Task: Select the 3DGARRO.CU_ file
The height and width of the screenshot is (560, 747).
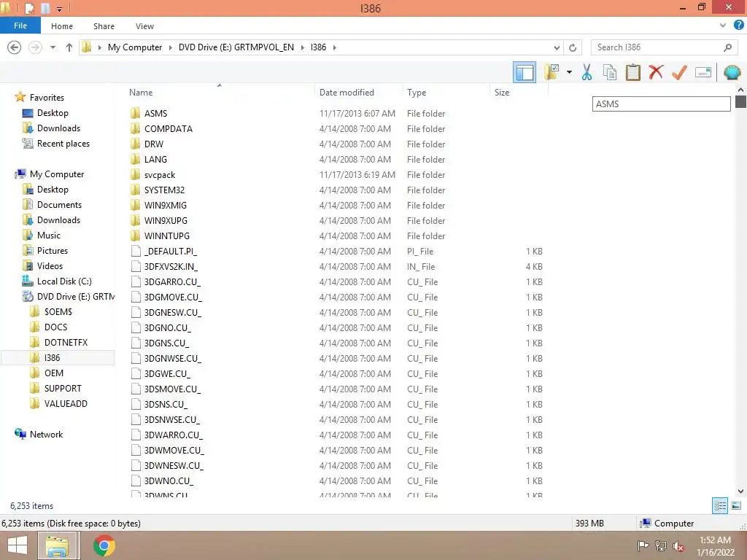Action: point(172,282)
